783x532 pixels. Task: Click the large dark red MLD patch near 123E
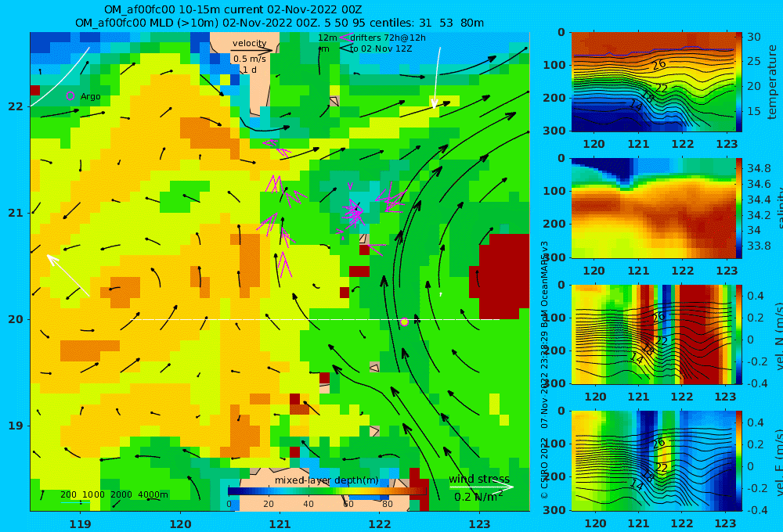coord(500,276)
